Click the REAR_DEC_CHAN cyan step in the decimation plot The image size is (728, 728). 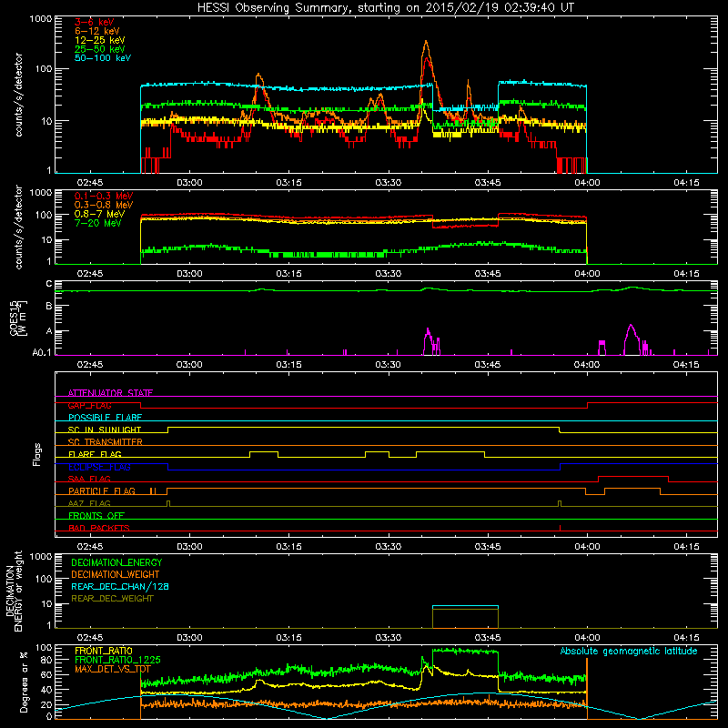465,606
